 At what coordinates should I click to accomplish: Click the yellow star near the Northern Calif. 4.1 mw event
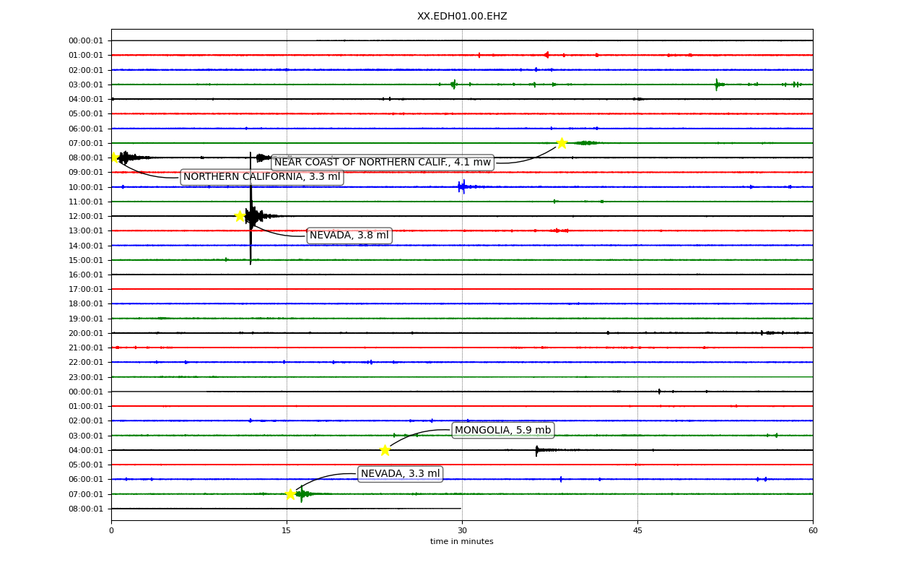[562, 143]
